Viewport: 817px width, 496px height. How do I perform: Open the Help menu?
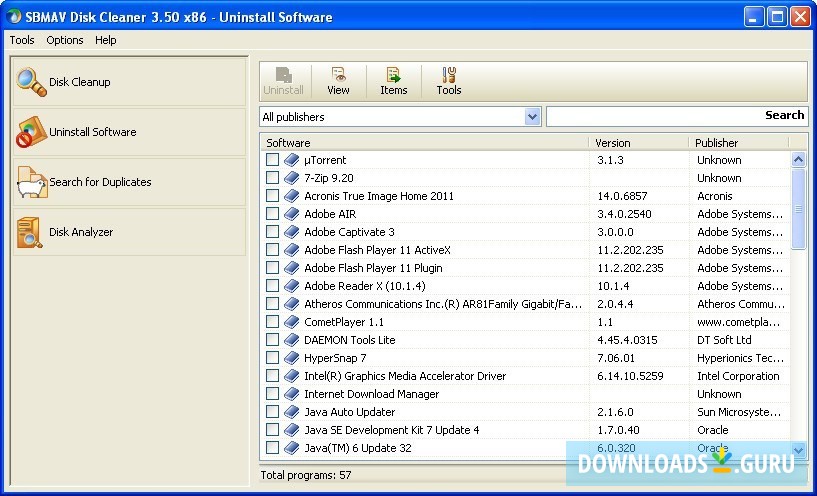tap(106, 40)
